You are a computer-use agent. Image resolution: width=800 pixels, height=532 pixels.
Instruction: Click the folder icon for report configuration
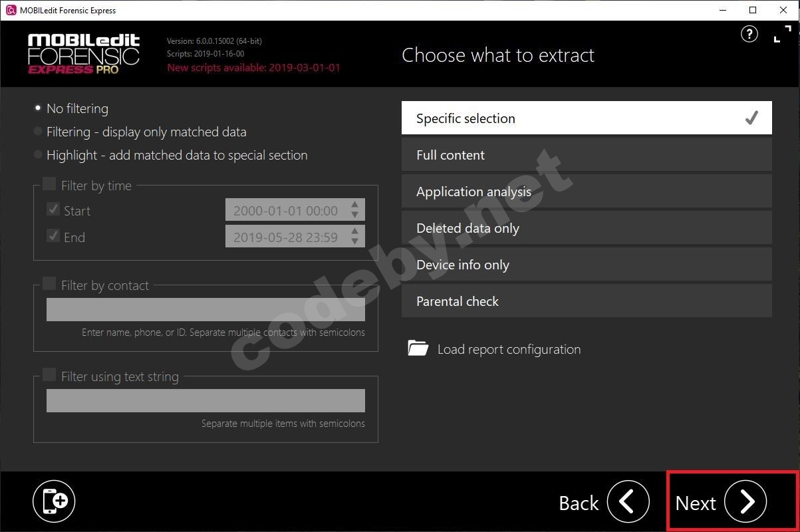(418, 348)
